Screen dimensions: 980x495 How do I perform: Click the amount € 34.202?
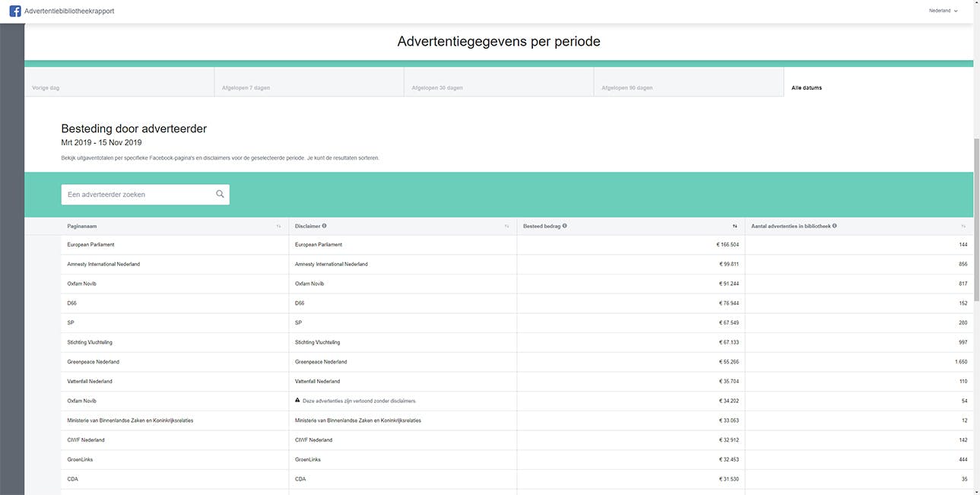point(728,401)
